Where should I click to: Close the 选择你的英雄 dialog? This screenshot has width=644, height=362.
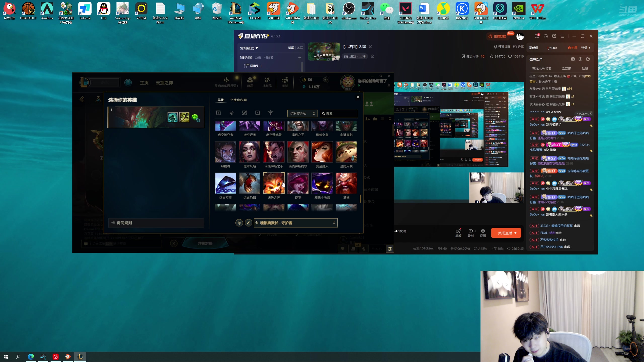point(358,97)
